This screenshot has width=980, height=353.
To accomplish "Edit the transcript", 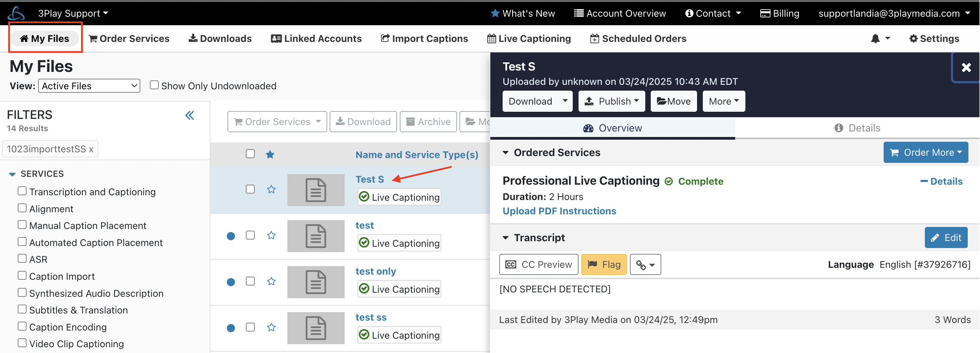I will (946, 237).
